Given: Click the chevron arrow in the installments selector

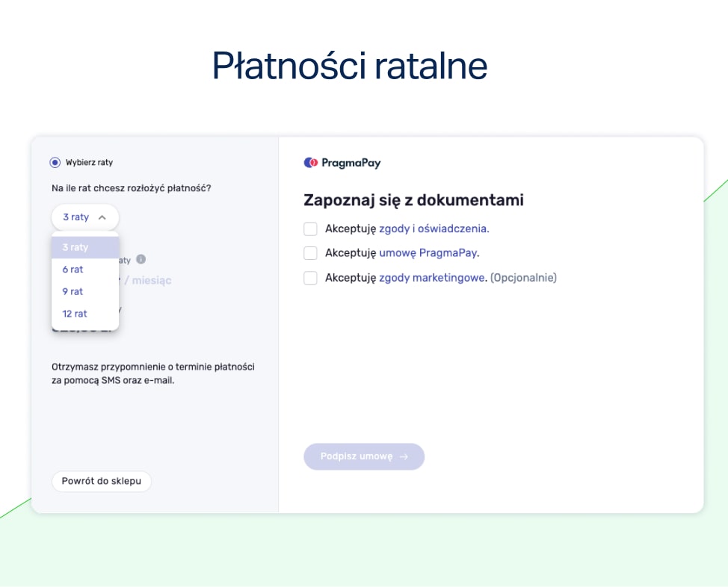Looking at the screenshot, I should [x=102, y=217].
